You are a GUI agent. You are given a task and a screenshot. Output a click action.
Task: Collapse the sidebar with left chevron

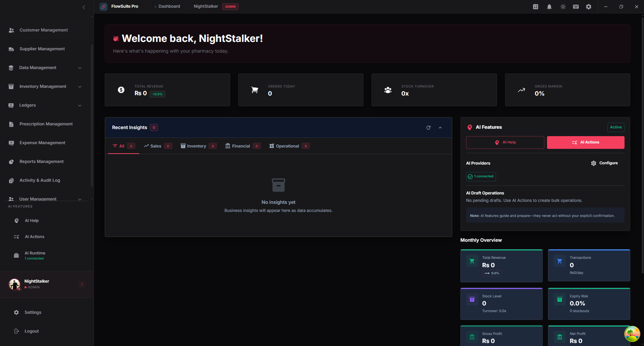(x=84, y=7)
